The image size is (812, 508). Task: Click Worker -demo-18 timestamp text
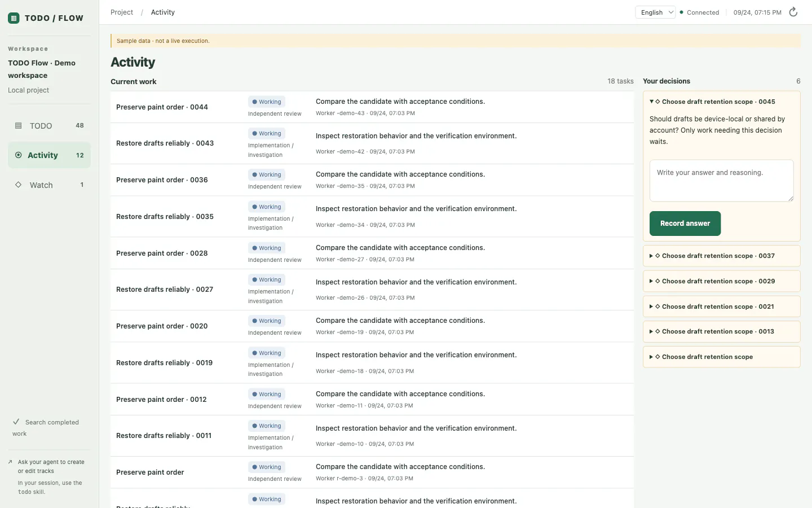[365, 371]
